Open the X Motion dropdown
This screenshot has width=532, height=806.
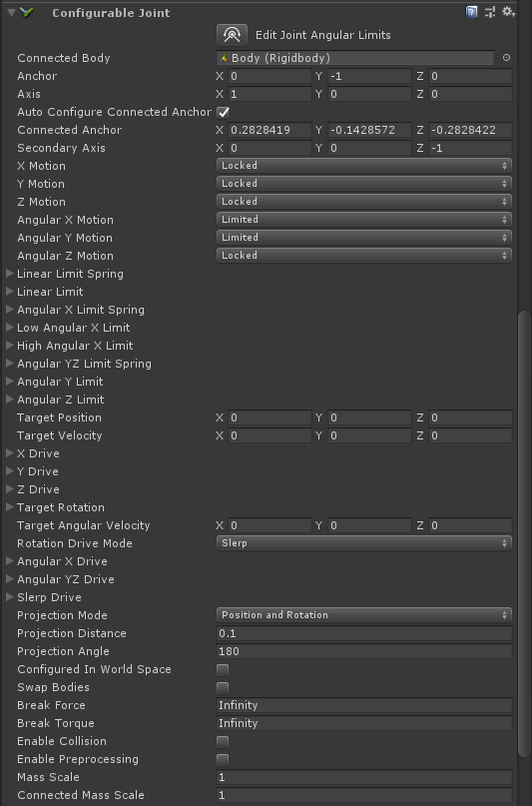364,166
